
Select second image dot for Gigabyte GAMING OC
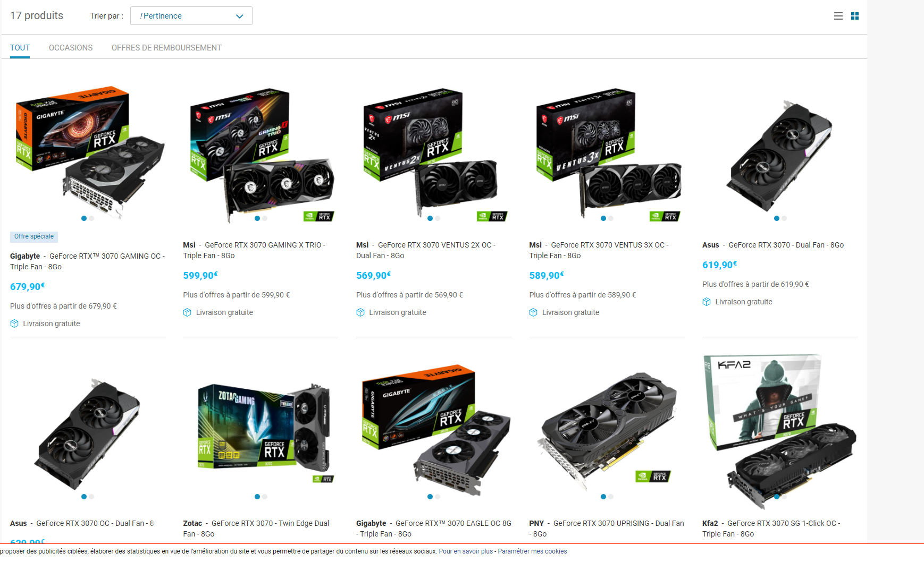coord(92,218)
